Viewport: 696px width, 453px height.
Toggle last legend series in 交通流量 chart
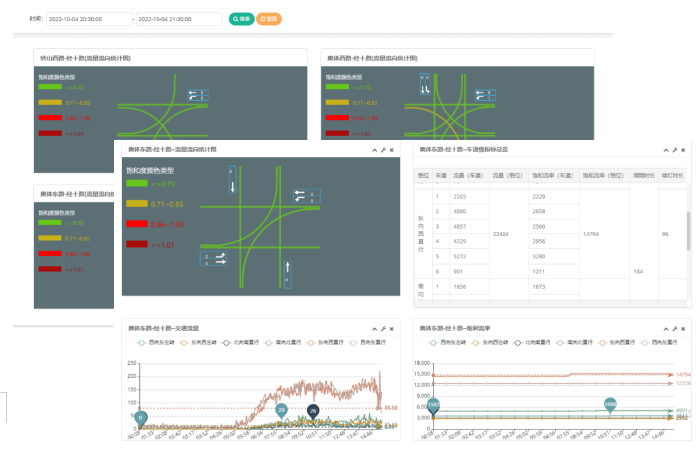(x=364, y=342)
